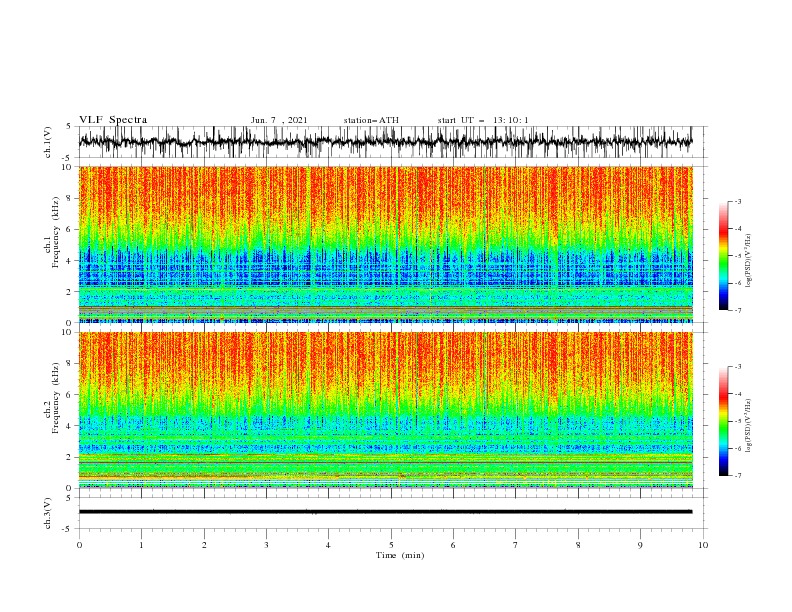Screen dimensions: 792x612
Task: Click the "ch.3(V)" axis label
Action: [x=48, y=513]
